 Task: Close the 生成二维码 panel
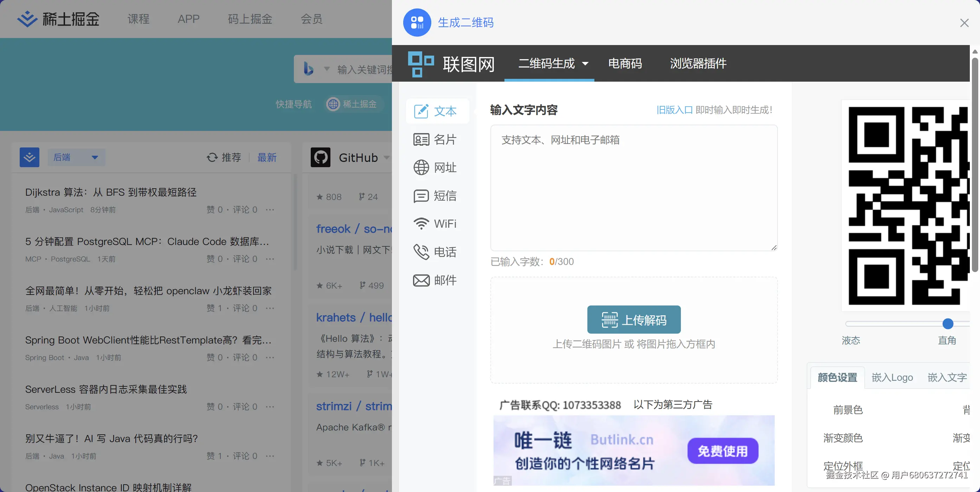click(964, 23)
